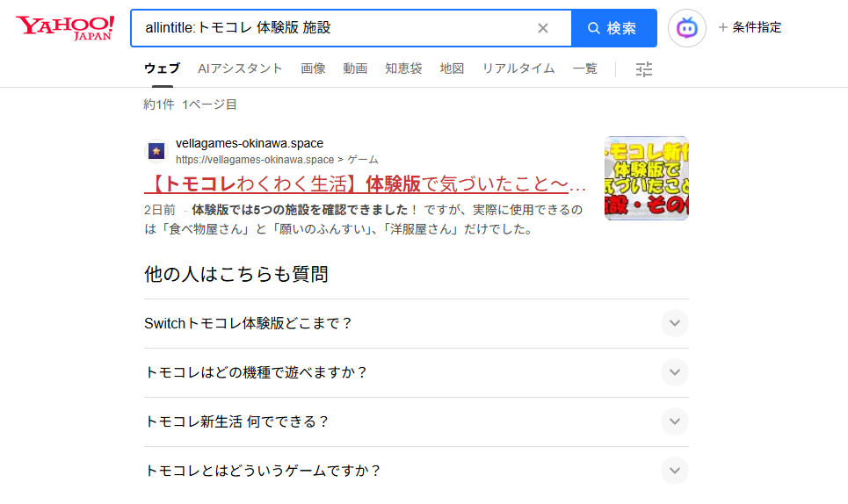Switch to the 画像 tab

point(313,68)
